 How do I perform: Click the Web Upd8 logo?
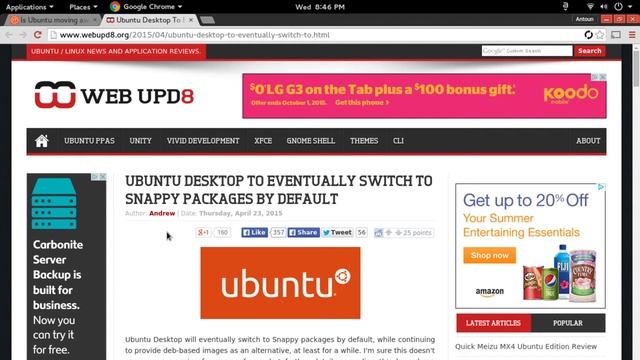click(x=114, y=95)
